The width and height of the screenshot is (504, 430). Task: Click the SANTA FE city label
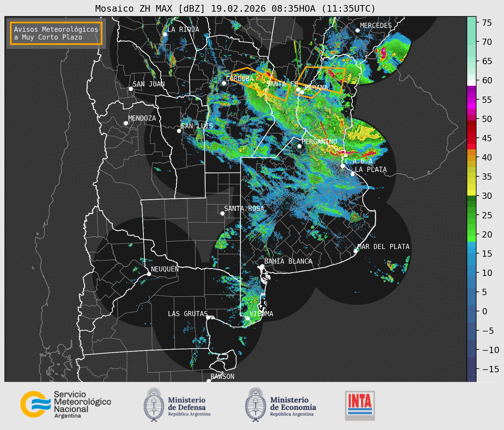pyautogui.click(x=282, y=84)
